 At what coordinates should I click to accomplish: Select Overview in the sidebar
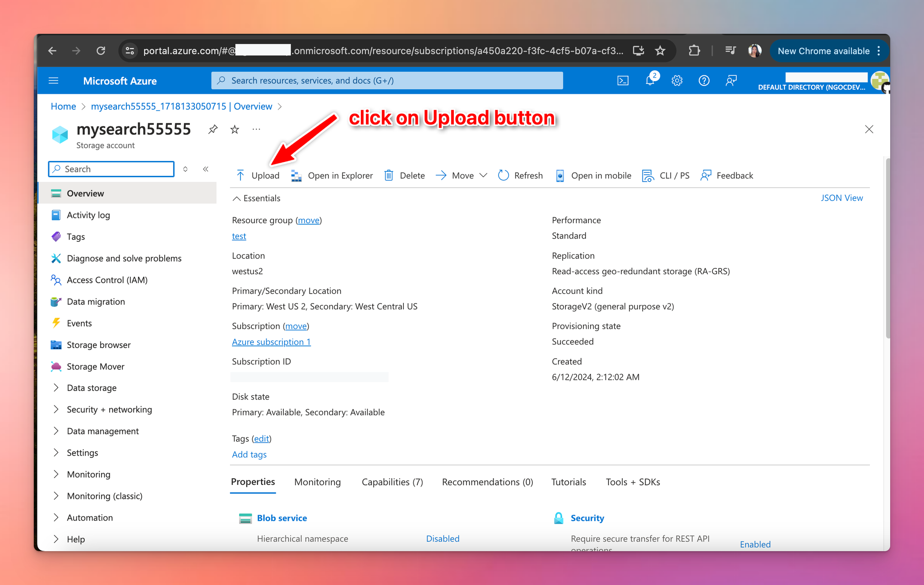[128, 193]
